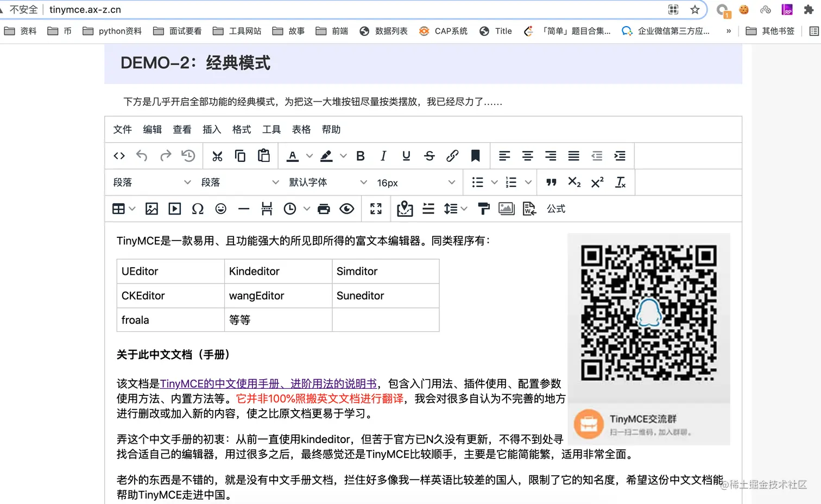Image resolution: width=821 pixels, height=504 pixels.
Task: Open the table insert dropdown
Action: point(124,209)
